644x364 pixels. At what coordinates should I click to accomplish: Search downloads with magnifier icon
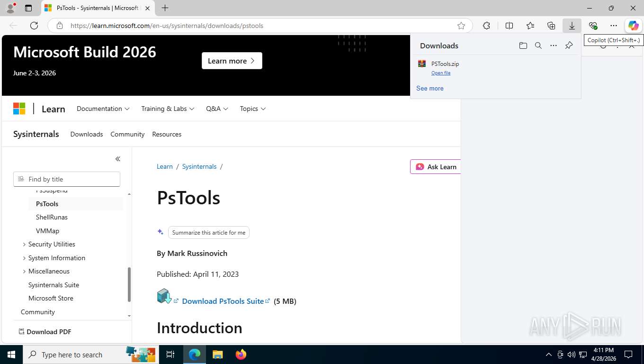point(538,45)
